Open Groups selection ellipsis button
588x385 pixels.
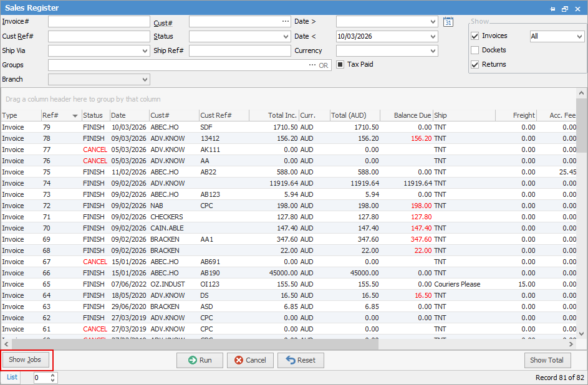coord(312,65)
